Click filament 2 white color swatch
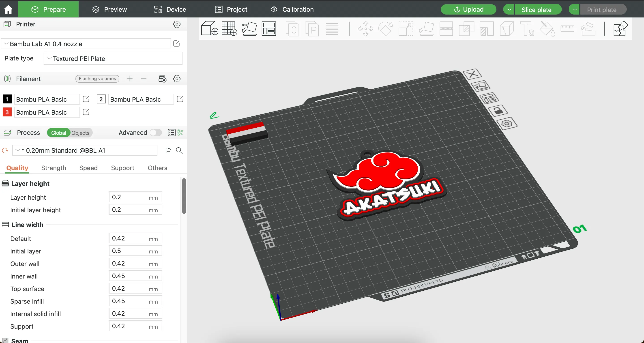The height and width of the screenshot is (343, 644). [101, 99]
